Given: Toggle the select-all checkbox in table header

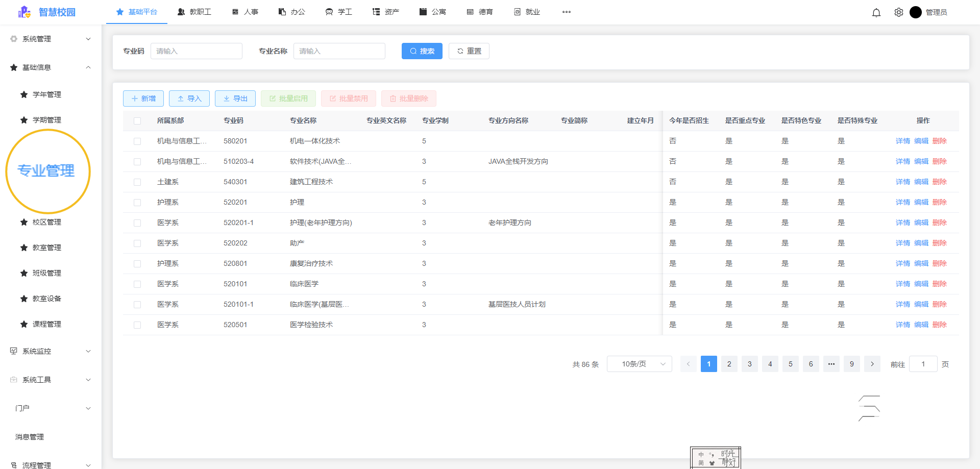Looking at the screenshot, I should click(x=137, y=120).
